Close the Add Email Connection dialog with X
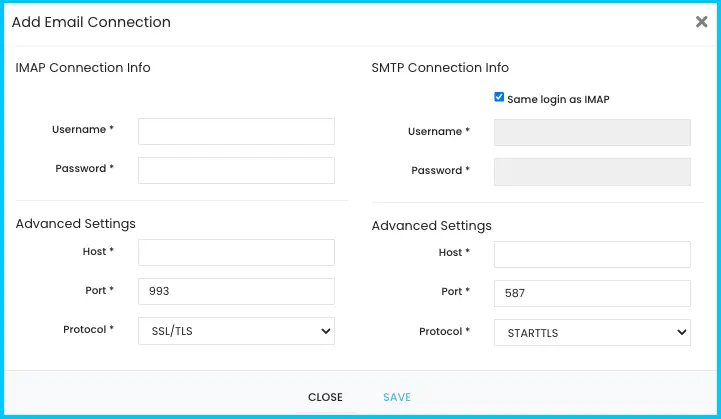This screenshot has height=419, width=721. pyautogui.click(x=701, y=22)
